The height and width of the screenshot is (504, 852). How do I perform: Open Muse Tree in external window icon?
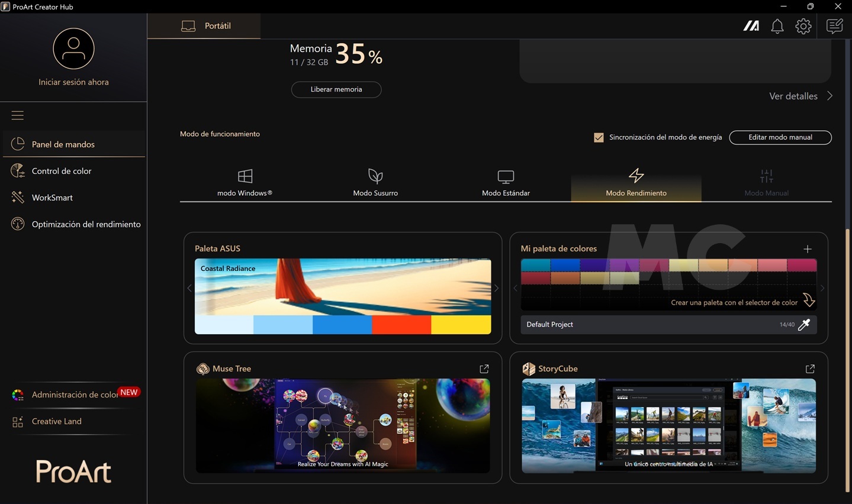click(484, 369)
